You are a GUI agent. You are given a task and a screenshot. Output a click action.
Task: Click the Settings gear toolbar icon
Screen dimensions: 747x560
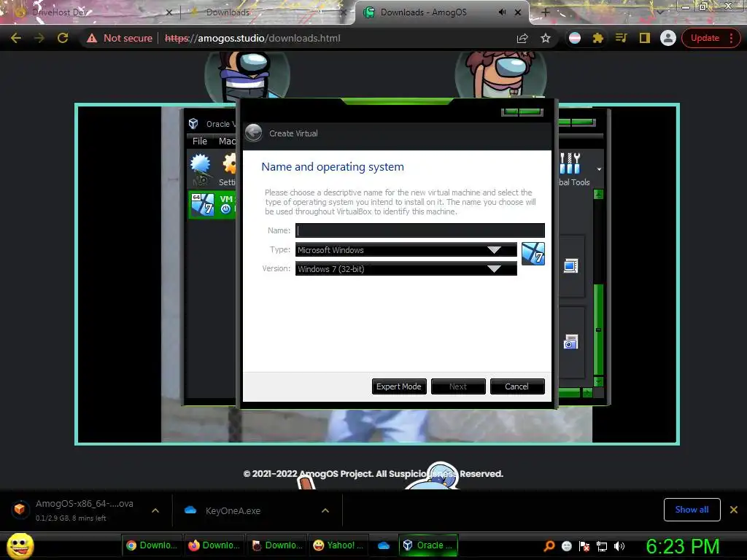[x=228, y=169]
